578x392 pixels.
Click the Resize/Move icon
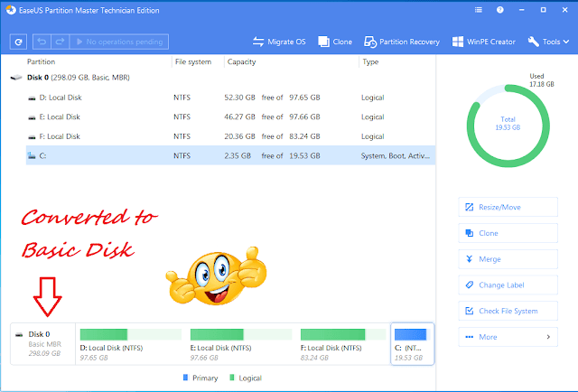coord(470,207)
